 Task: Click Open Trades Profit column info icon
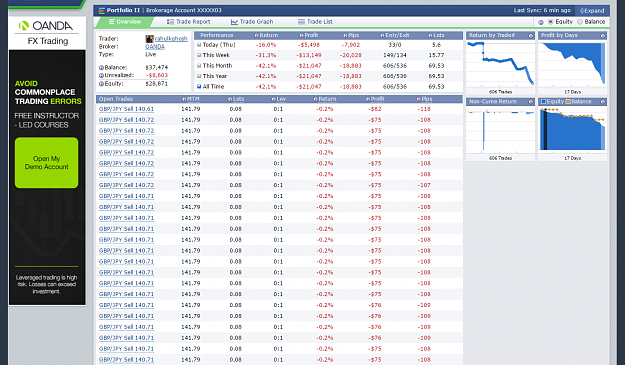(x=368, y=99)
